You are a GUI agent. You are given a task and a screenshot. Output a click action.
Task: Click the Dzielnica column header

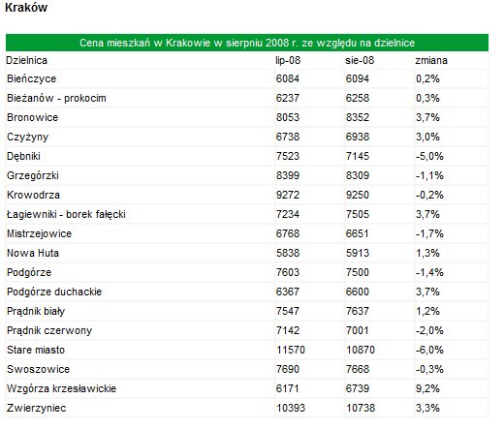point(26,60)
